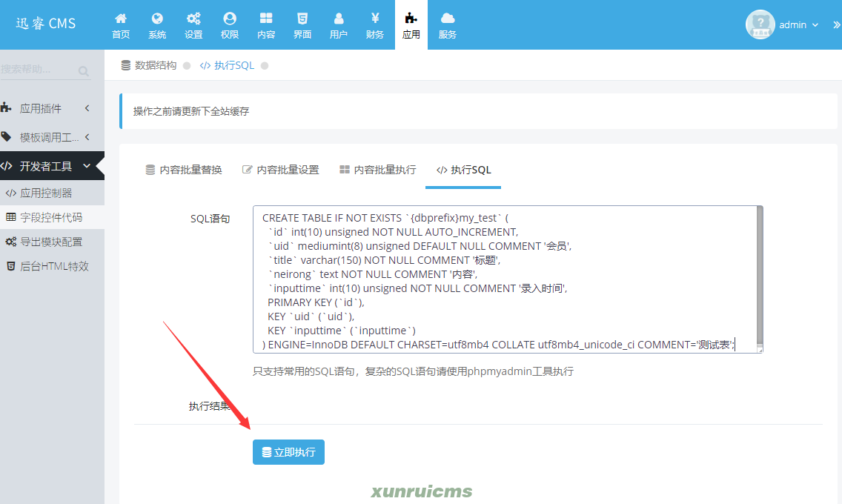The height and width of the screenshot is (504, 842).
Task: Open the 权限 permissions icon
Action: (230, 19)
